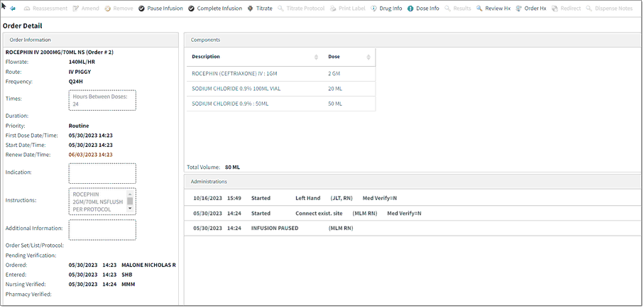Click the Instructions box scrollbar thumb
Image resolution: width=644 pixels, height=308 pixels.
(x=130, y=201)
